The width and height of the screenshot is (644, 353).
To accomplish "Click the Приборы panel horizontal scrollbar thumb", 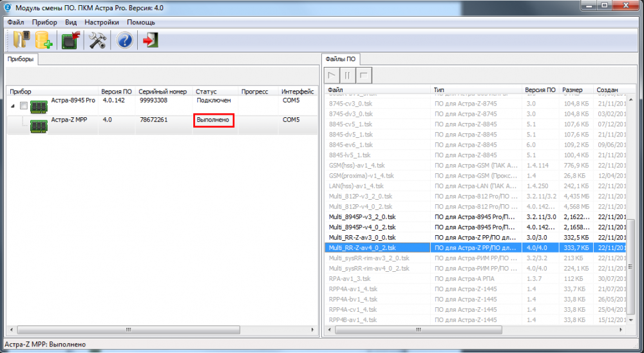I will [129, 330].
